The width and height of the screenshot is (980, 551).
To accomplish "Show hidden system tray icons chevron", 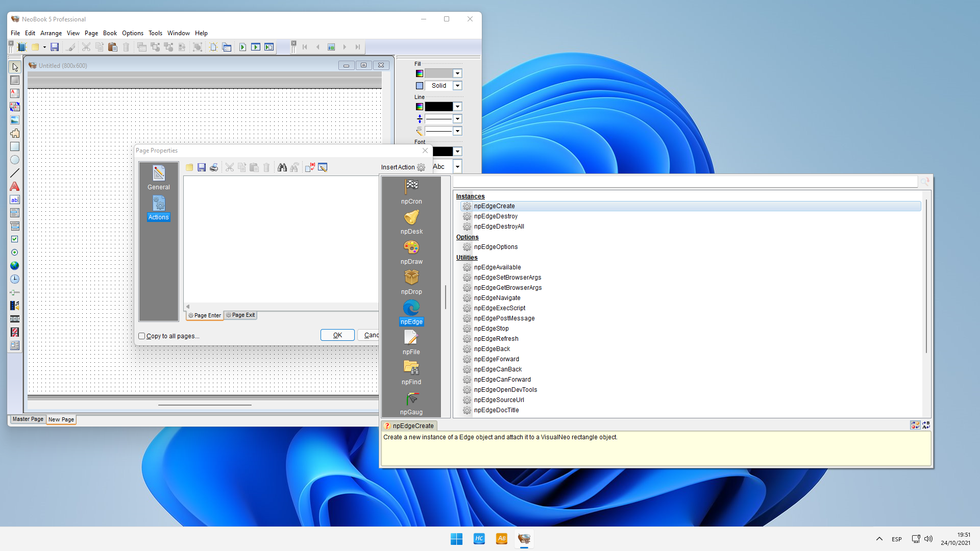I will pyautogui.click(x=879, y=539).
